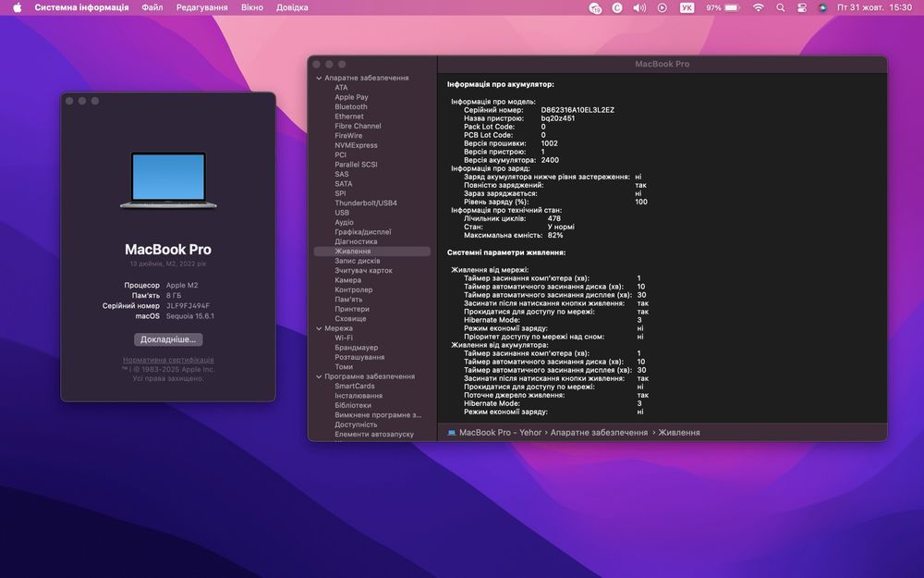Click the Серійний номер JLF9FJ494F value
Screen dimensions: 924x578
point(188,305)
